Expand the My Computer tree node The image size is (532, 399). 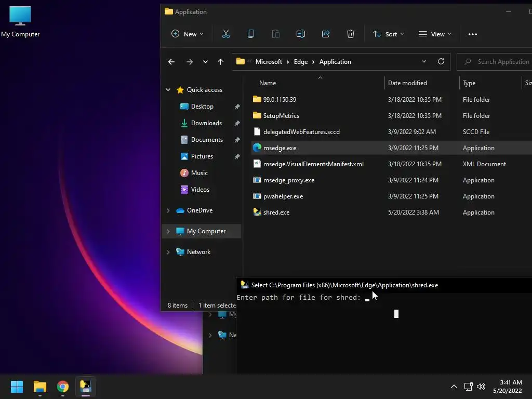168,231
